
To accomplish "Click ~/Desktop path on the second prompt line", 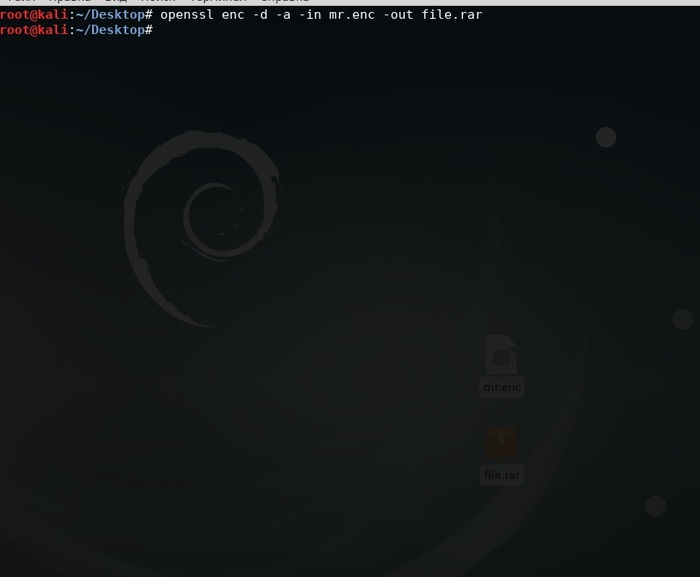I will click(109, 30).
